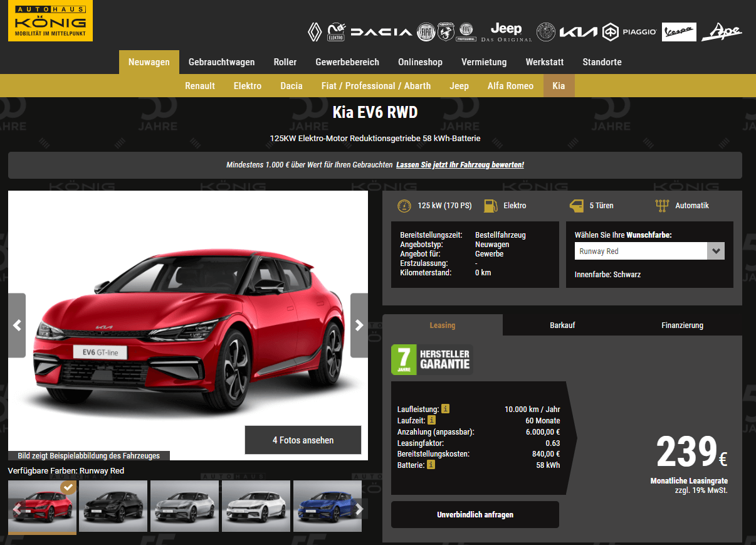The width and height of the screenshot is (756, 545).
Task: Show next car photo in main viewer
Action: click(x=359, y=325)
